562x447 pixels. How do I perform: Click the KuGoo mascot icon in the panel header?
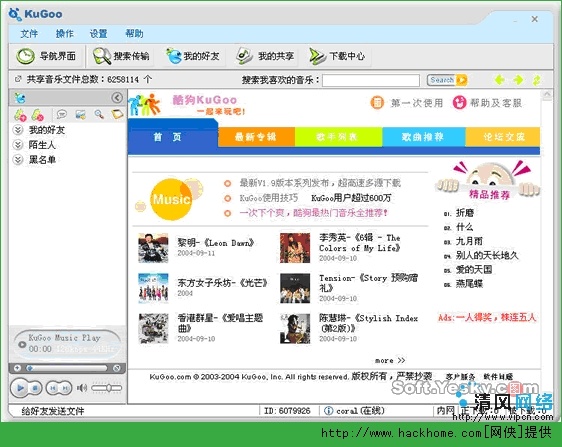(x=20, y=98)
